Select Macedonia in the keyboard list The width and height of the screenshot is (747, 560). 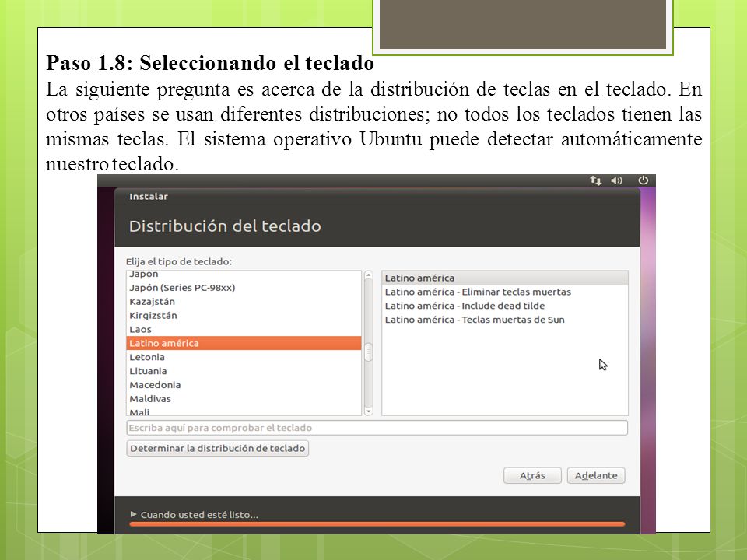[244, 385]
